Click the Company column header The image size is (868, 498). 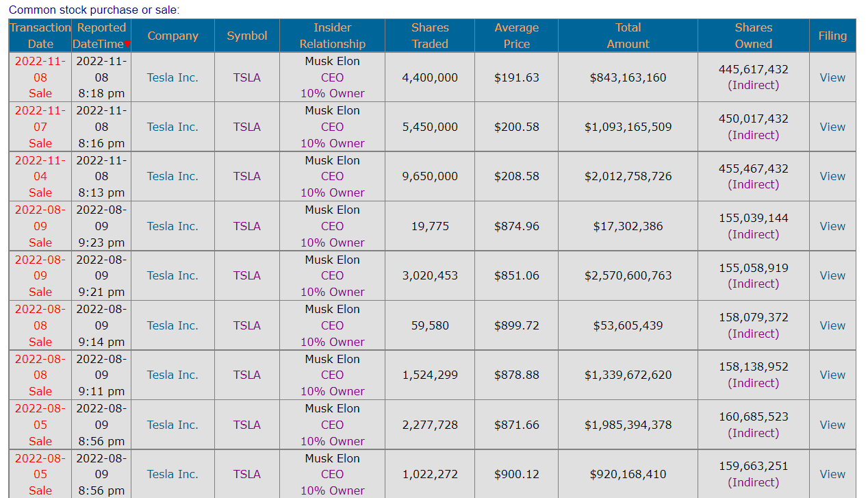[173, 36]
